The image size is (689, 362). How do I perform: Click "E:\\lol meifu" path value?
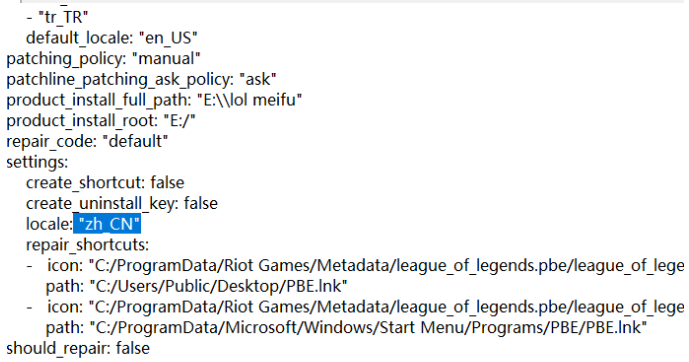pos(250,100)
